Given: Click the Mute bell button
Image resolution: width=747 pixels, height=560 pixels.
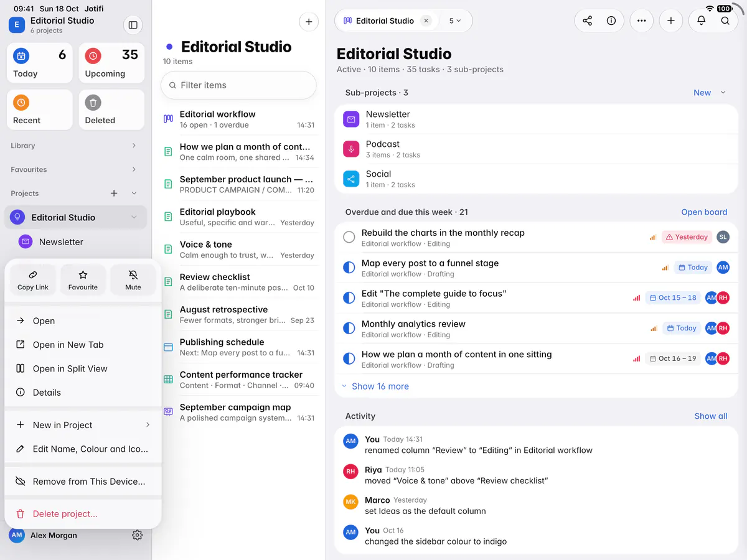Looking at the screenshot, I should 133,280.
